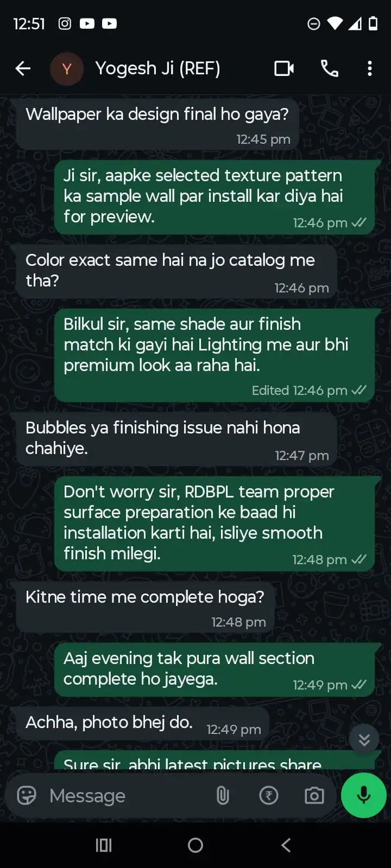391x868 pixels.
Task: Start a video call with Yogesh Ji
Action: 284,68
